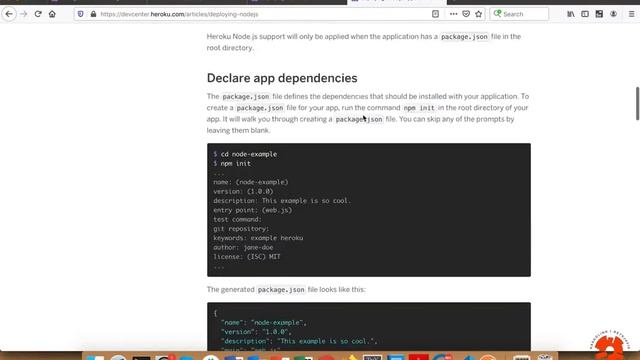Click the inline "npm init" code in paragraph
640x360 pixels.
tap(419, 108)
